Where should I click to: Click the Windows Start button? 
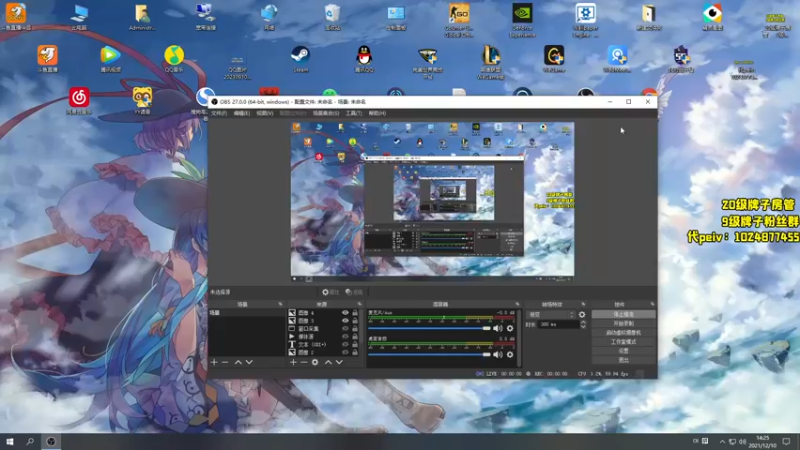point(10,441)
